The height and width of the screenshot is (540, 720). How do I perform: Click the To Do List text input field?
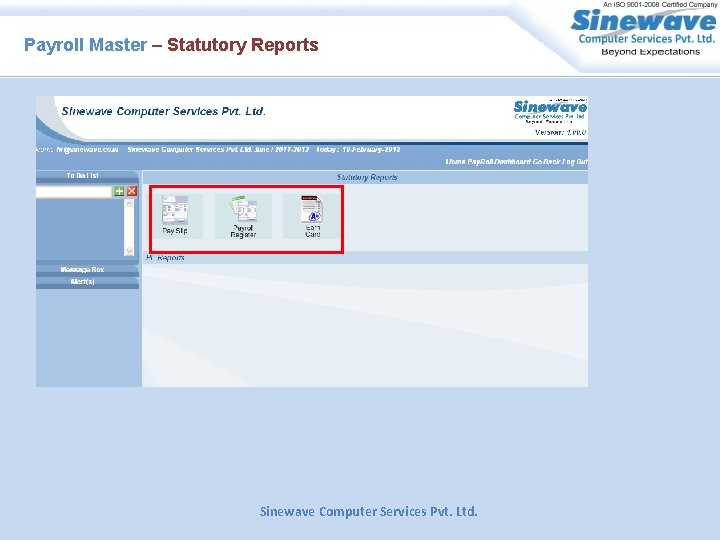(74, 191)
